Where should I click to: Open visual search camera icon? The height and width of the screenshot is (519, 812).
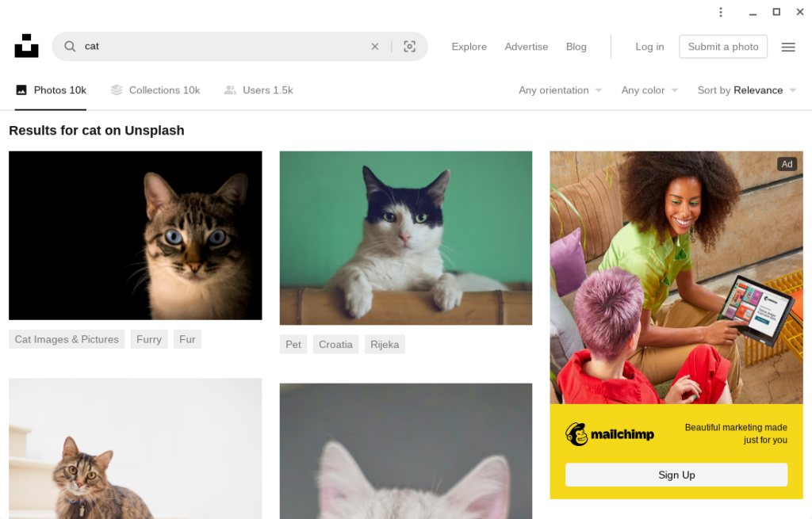point(410,47)
